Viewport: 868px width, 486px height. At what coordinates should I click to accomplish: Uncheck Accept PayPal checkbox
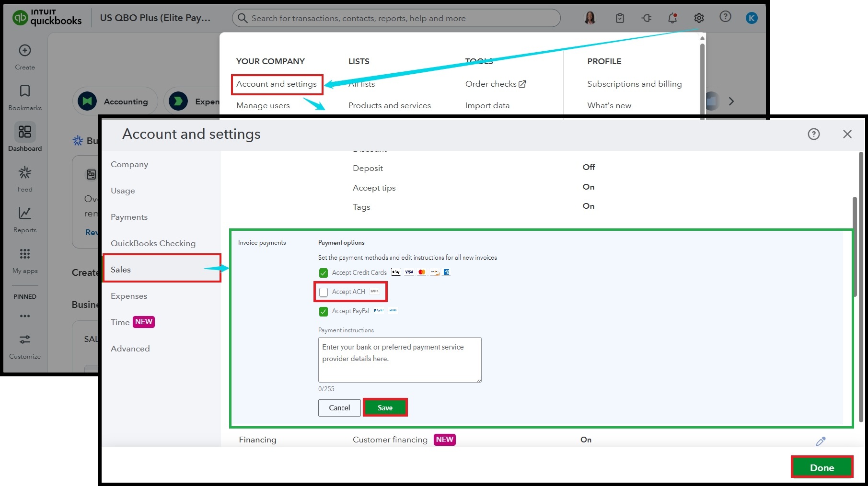pyautogui.click(x=324, y=311)
